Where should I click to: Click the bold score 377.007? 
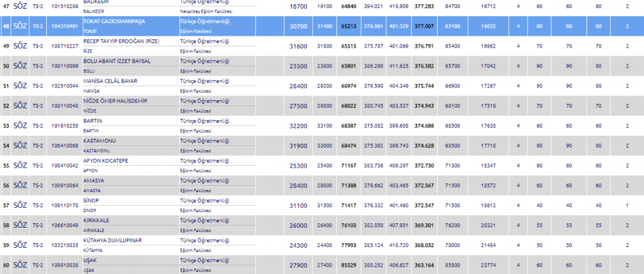tap(424, 26)
